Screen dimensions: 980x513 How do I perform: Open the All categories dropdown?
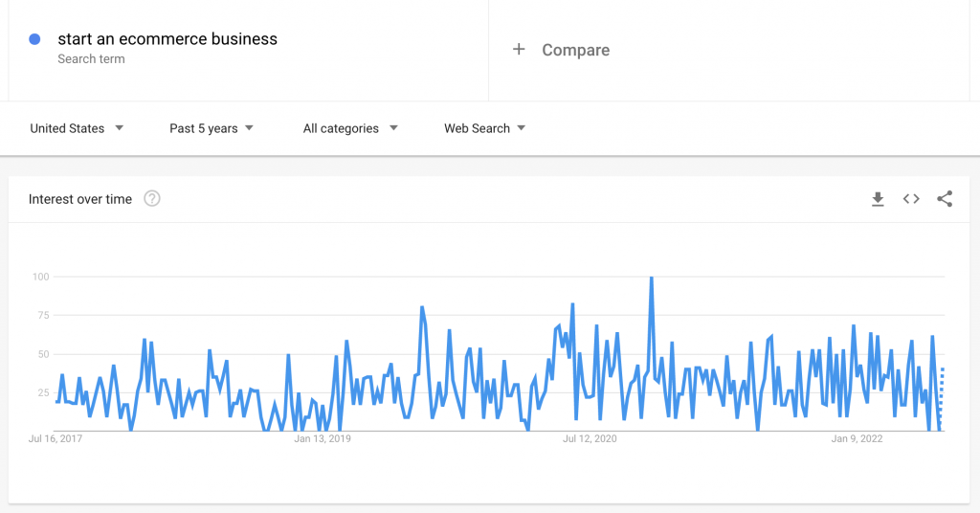pyautogui.click(x=349, y=128)
